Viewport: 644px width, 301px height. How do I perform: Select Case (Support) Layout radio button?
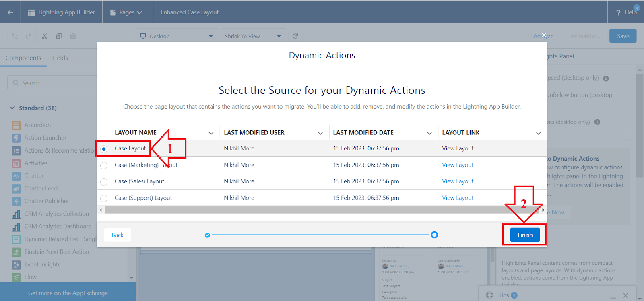104,198
